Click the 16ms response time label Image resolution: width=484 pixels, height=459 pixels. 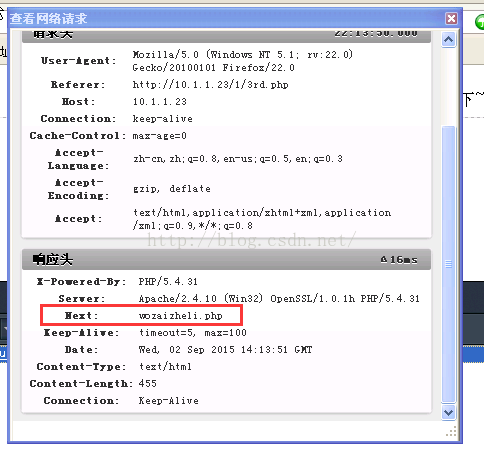tap(399, 259)
